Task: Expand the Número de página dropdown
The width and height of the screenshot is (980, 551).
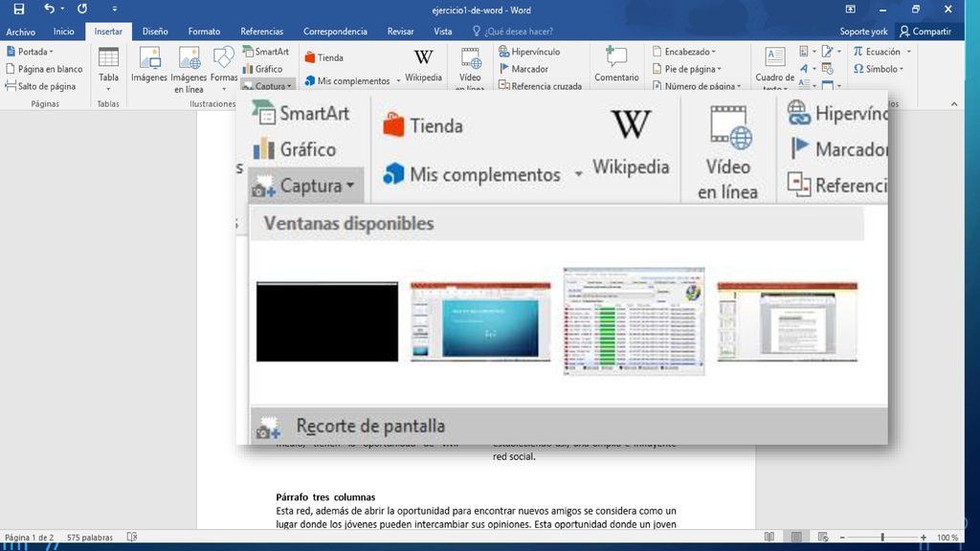Action: 697,85
